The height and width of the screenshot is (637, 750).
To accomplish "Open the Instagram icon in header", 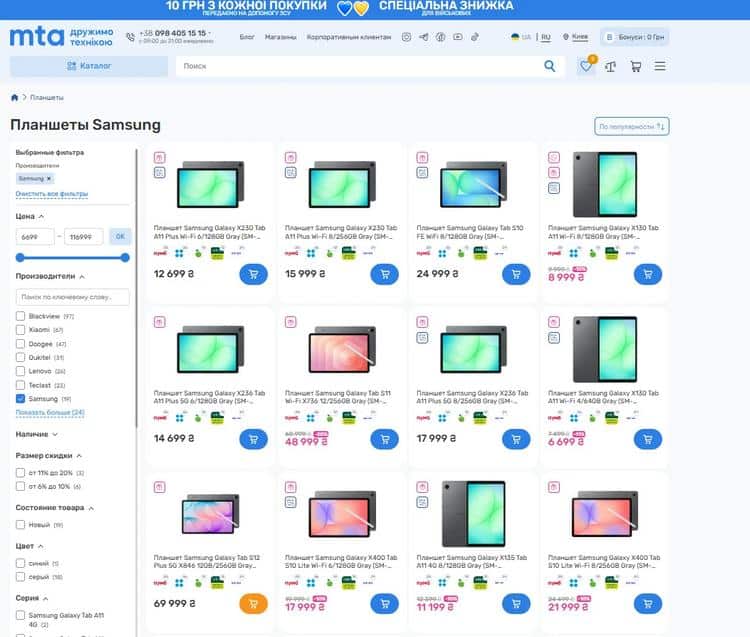I will tap(406, 37).
